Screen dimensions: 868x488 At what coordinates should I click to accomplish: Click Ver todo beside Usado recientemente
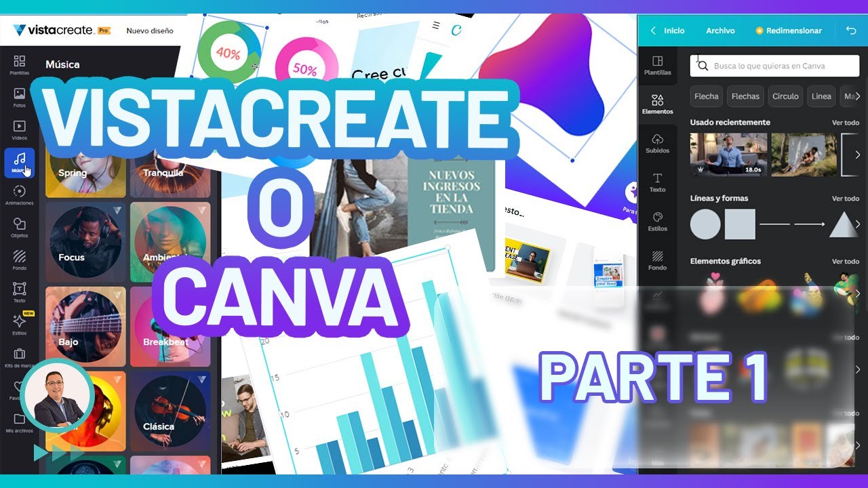tap(846, 123)
